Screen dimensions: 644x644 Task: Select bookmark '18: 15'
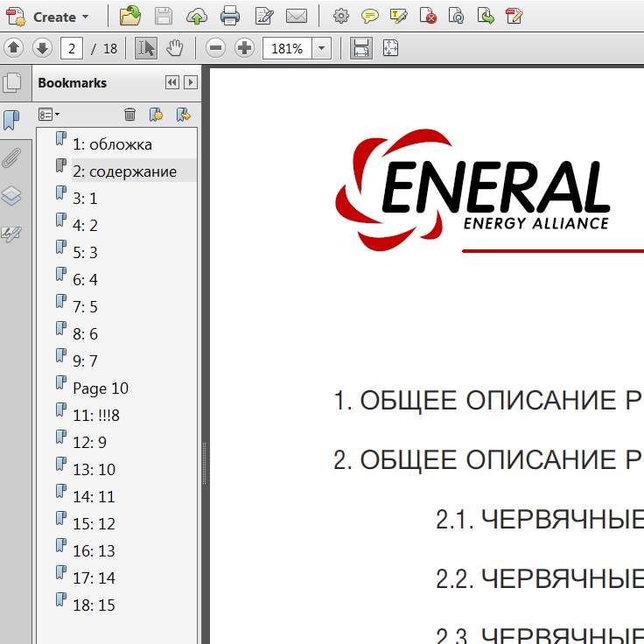click(94, 605)
